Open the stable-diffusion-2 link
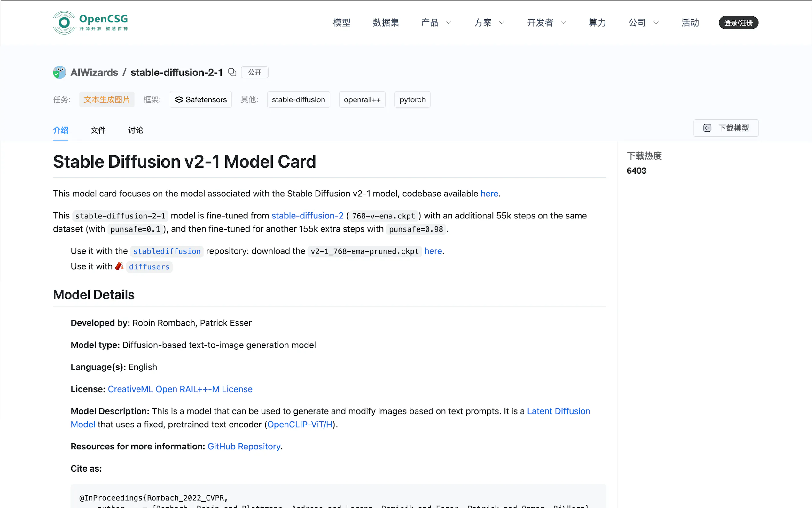The width and height of the screenshot is (812, 508). pyautogui.click(x=307, y=216)
